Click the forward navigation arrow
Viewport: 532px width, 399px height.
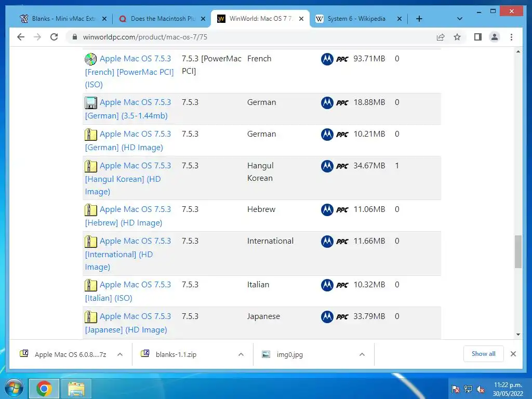(37, 37)
